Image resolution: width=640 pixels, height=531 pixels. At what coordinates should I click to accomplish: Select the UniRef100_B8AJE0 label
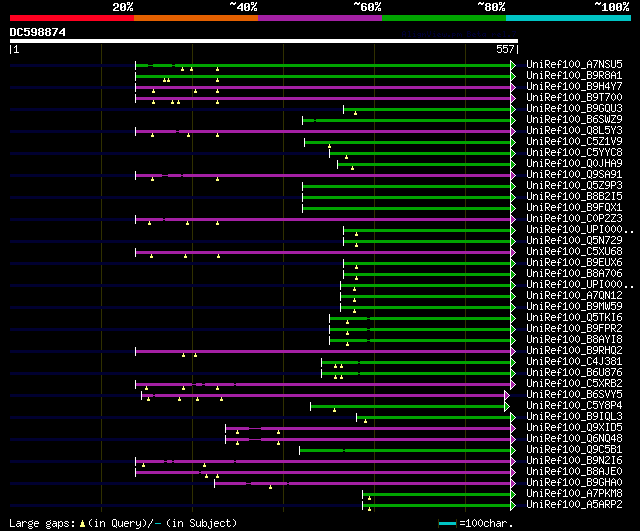point(574,472)
